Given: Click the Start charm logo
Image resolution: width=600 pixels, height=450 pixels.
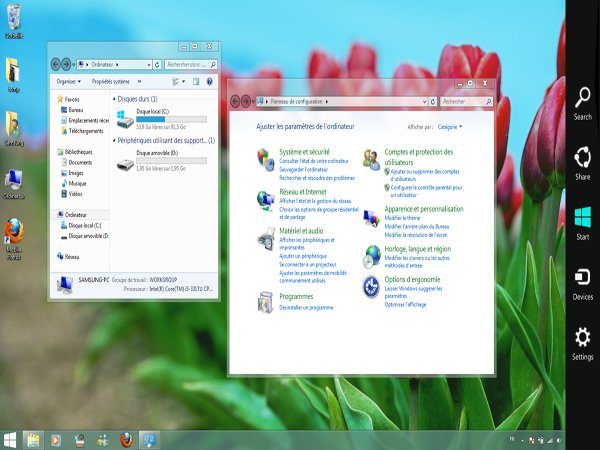Looking at the screenshot, I should point(583,217).
